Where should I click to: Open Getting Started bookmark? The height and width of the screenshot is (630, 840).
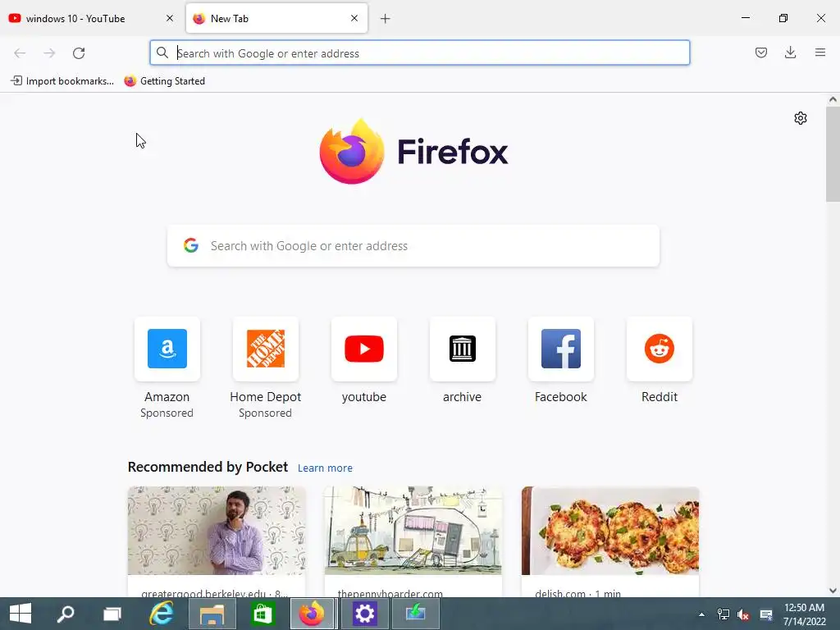coord(164,81)
